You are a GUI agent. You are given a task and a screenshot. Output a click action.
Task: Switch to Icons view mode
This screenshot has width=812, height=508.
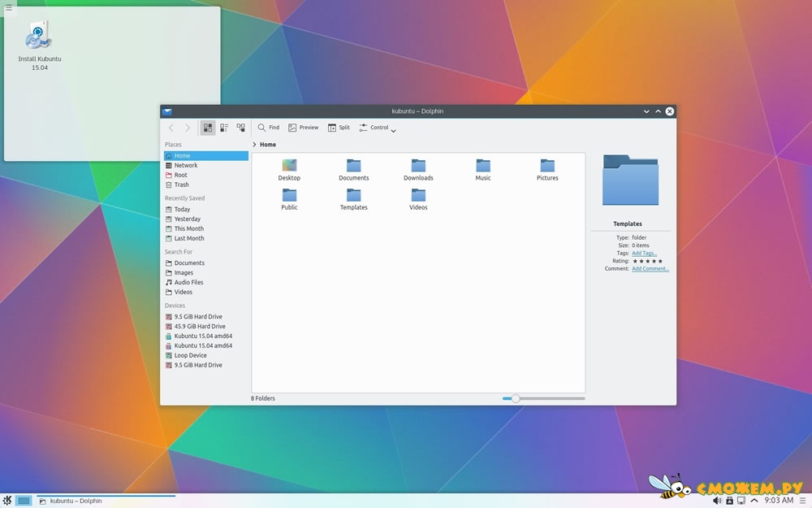coord(208,128)
